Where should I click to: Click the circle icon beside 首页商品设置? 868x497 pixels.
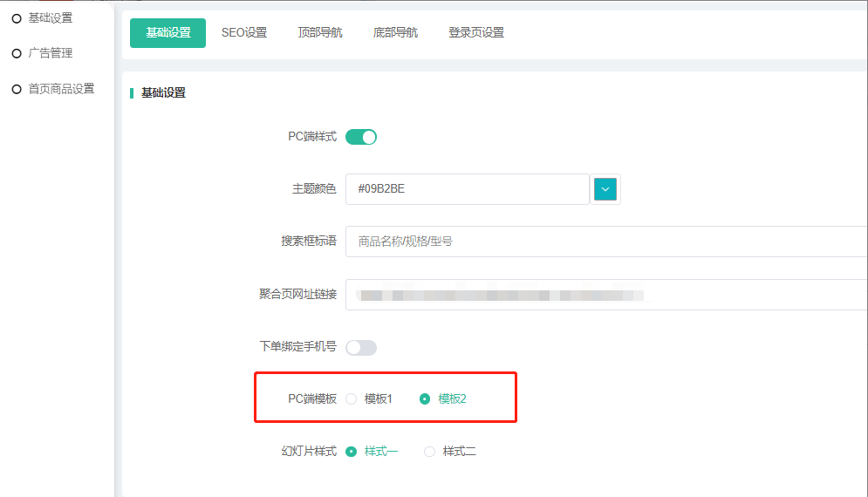coord(17,89)
